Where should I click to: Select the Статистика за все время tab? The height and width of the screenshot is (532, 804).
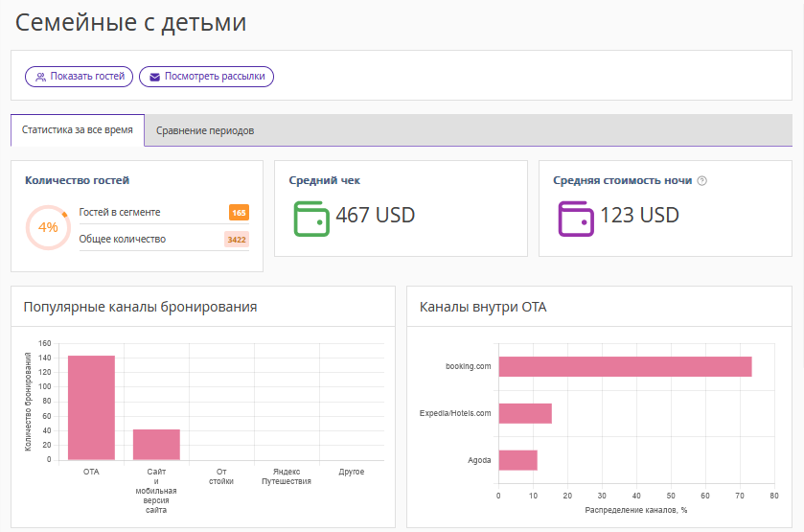pyautogui.click(x=78, y=129)
